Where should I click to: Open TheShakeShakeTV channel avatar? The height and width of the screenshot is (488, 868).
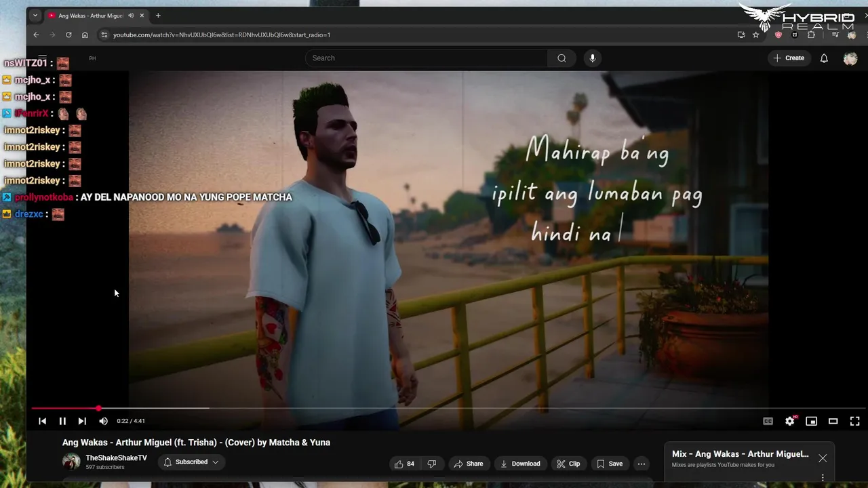coord(71,462)
